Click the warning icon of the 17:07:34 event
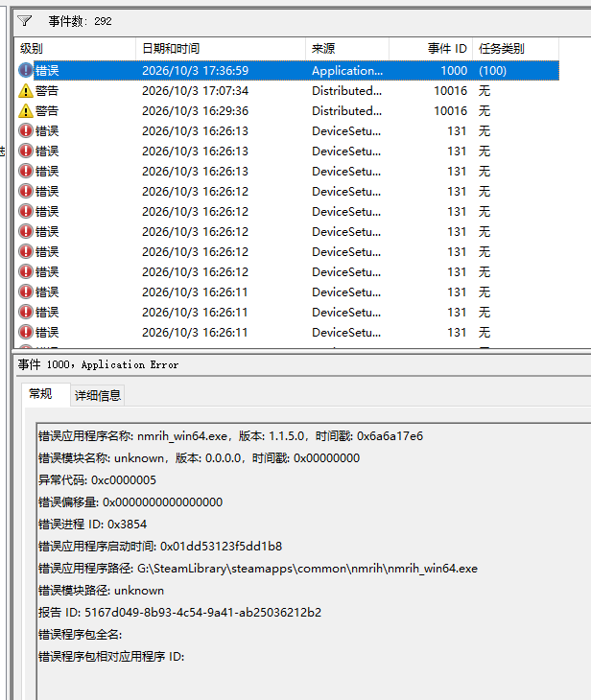This screenshot has width=591, height=700. (26, 91)
